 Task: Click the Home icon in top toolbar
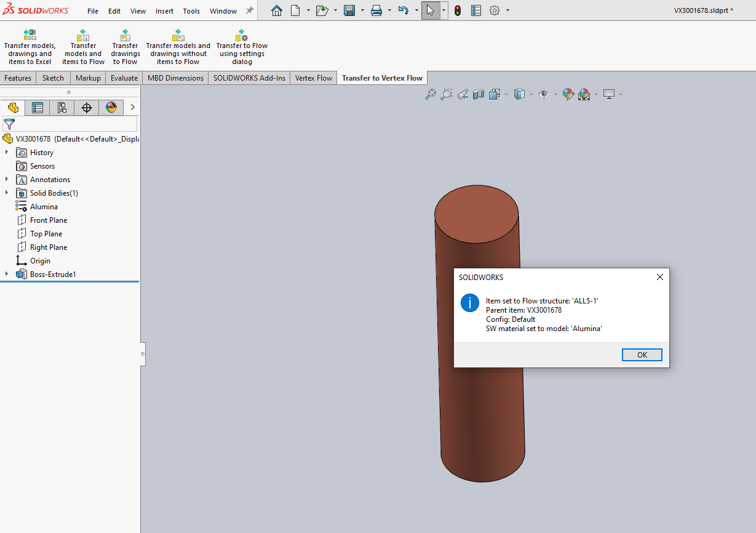[x=277, y=10]
